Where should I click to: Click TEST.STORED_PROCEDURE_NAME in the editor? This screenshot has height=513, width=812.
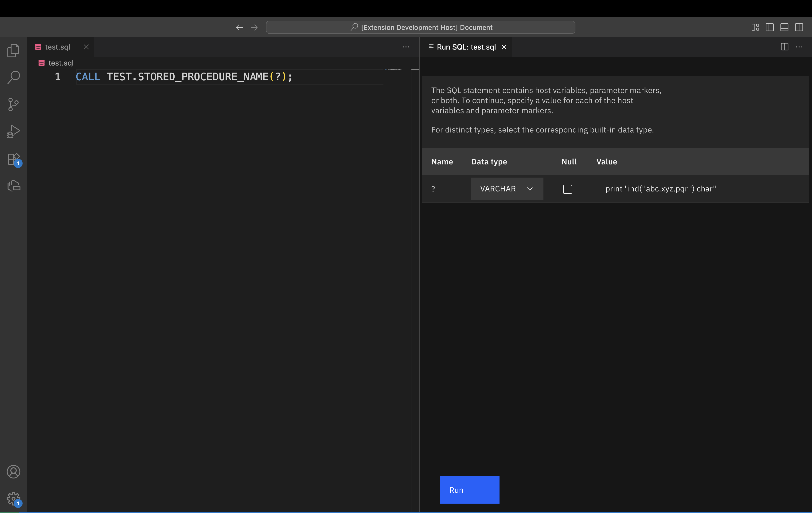point(187,77)
